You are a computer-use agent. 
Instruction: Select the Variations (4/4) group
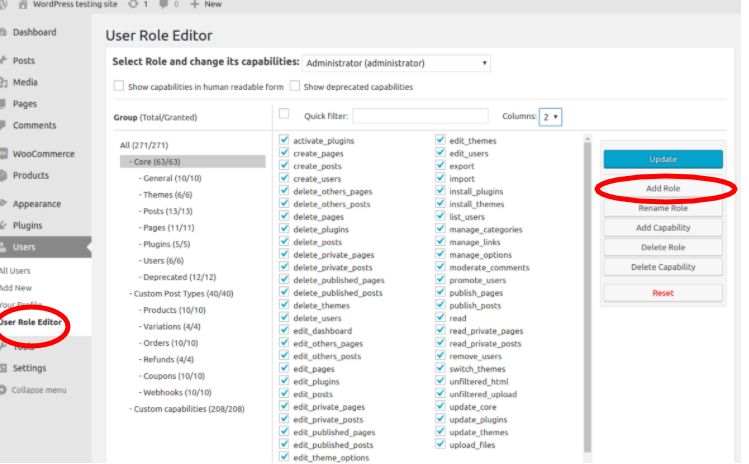[171, 327]
